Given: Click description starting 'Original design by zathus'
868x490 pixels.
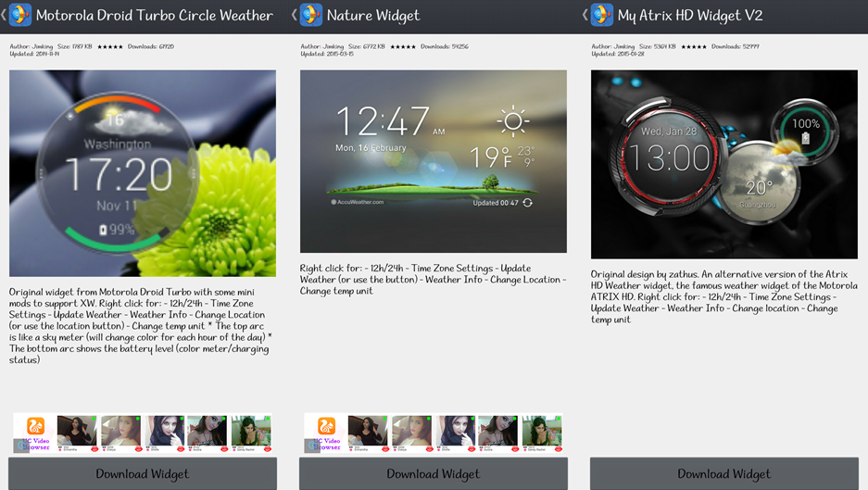Looking at the screenshot, I should [x=724, y=296].
